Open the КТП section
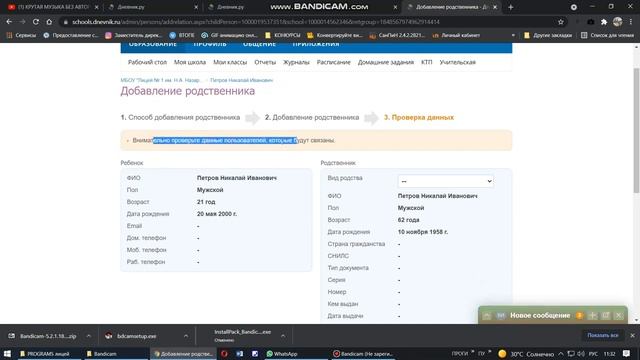640x360 pixels. coord(427,62)
